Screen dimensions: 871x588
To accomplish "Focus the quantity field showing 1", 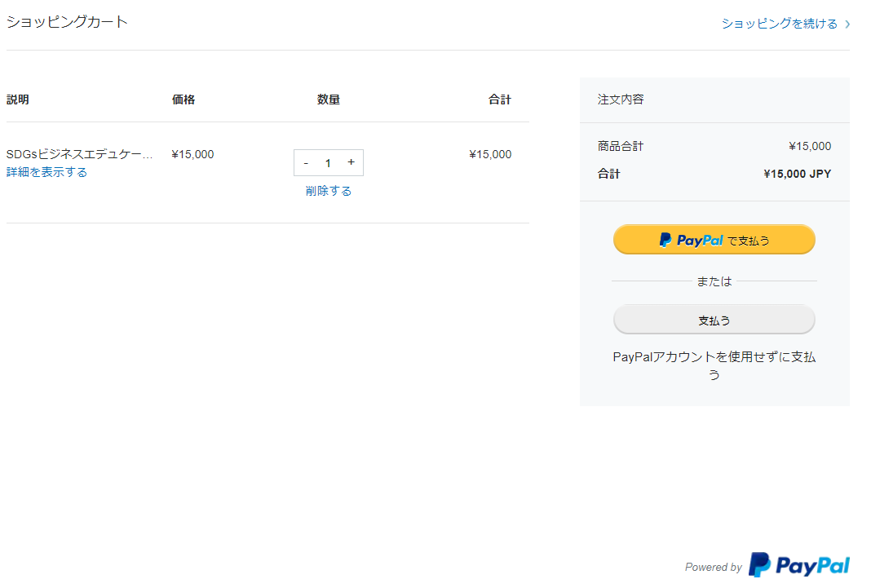I will (x=328, y=163).
